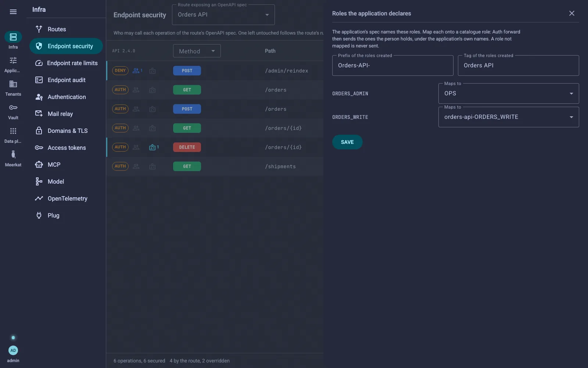Viewport: 588px width, 368px height.
Task: Click the users icon on /shipments row
Action: (x=136, y=166)
